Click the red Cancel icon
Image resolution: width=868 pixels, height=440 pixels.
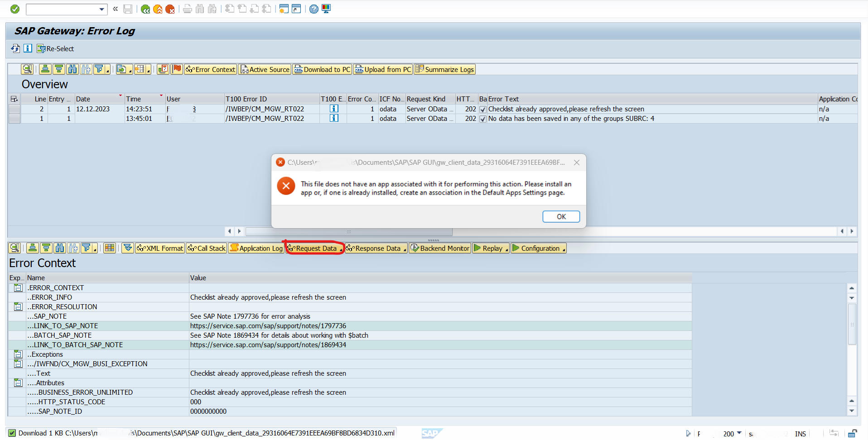pyautogui.click(x=170, y=9)
